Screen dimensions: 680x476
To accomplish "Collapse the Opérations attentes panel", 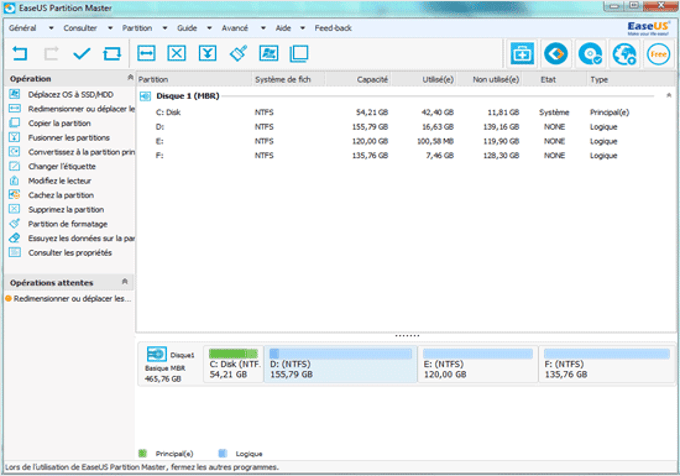I will [x=125, y=282].
